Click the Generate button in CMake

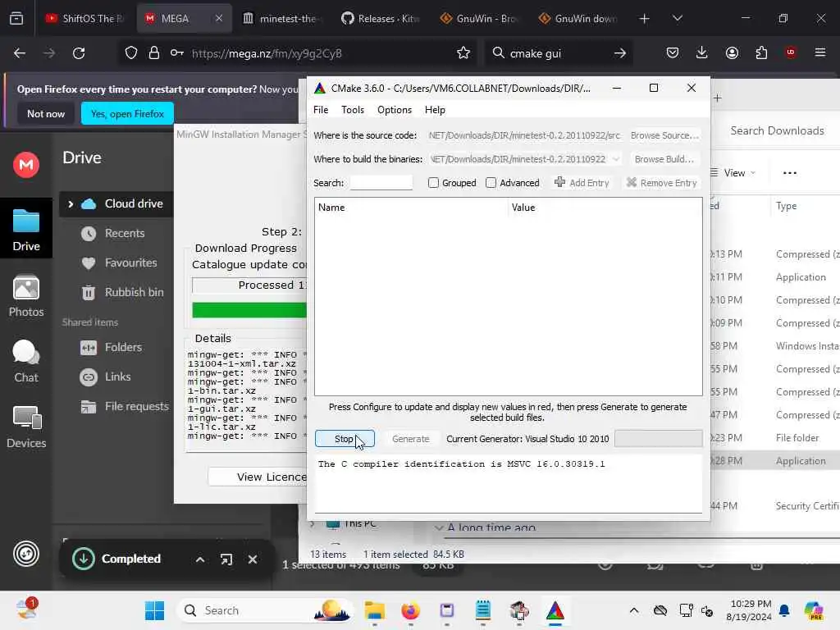point(411,439)
